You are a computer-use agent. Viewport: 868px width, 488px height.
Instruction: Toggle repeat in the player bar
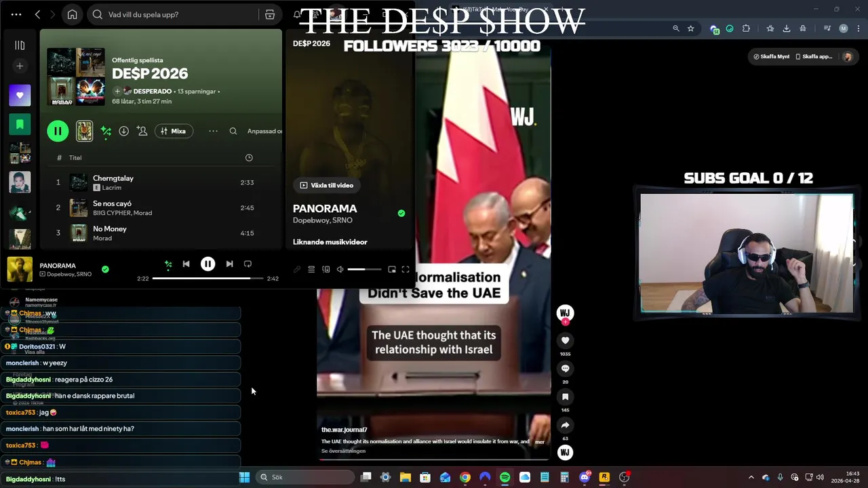[x=248, y=264]
